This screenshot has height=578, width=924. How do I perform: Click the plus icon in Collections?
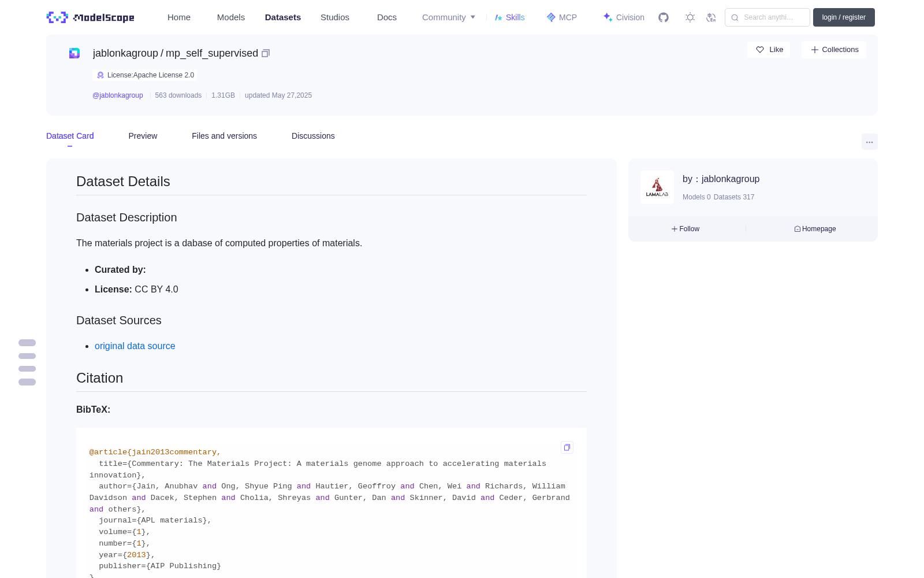coord(815,50)
